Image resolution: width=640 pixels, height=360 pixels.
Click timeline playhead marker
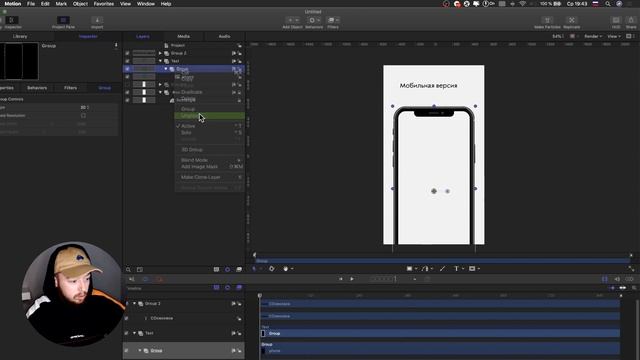pyautogui.click(x=260, y=296)
